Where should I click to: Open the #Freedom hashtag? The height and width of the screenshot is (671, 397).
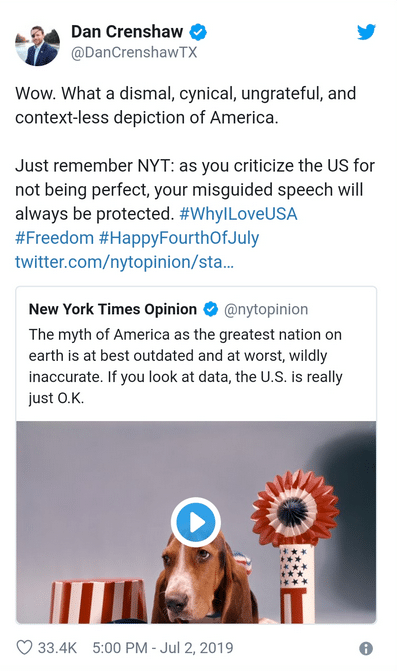[54, 238]
